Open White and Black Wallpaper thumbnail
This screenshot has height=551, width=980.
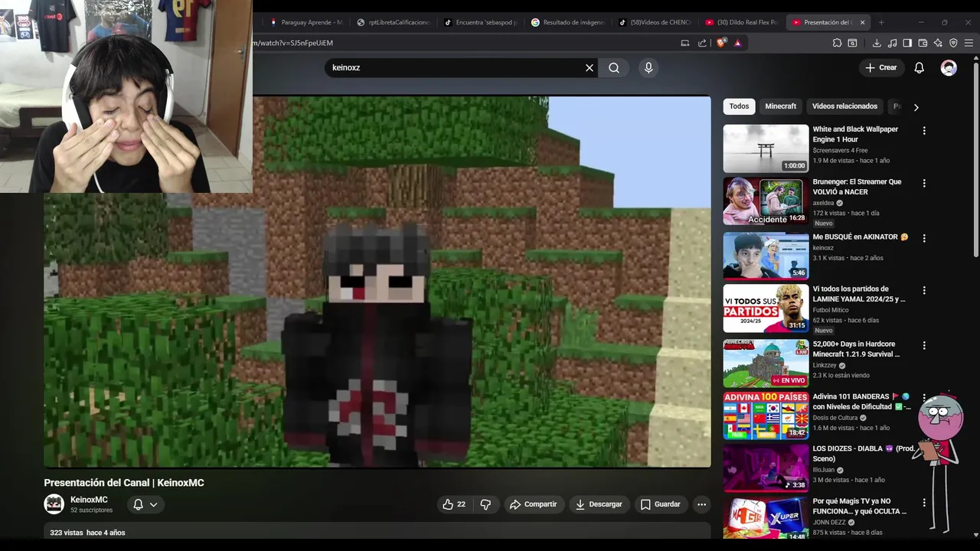point(766,148)
